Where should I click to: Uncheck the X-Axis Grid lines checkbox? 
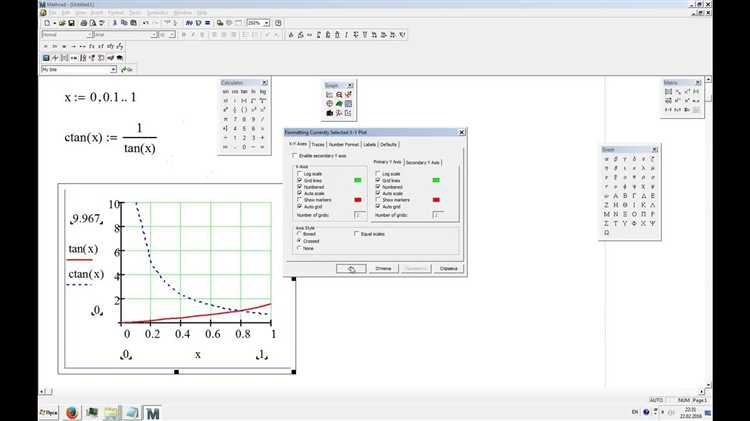click(299, 180)
